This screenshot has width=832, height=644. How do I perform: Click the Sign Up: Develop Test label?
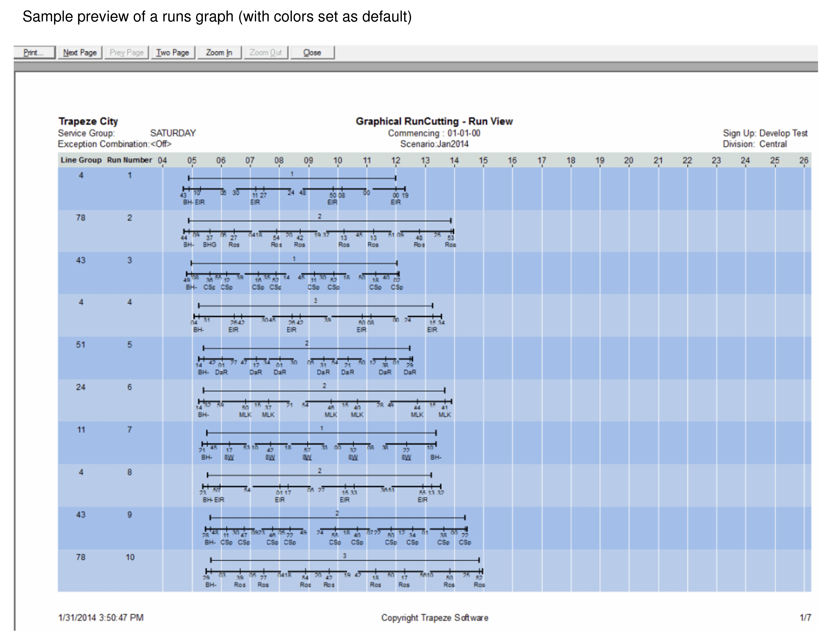[x=765, y=133]
